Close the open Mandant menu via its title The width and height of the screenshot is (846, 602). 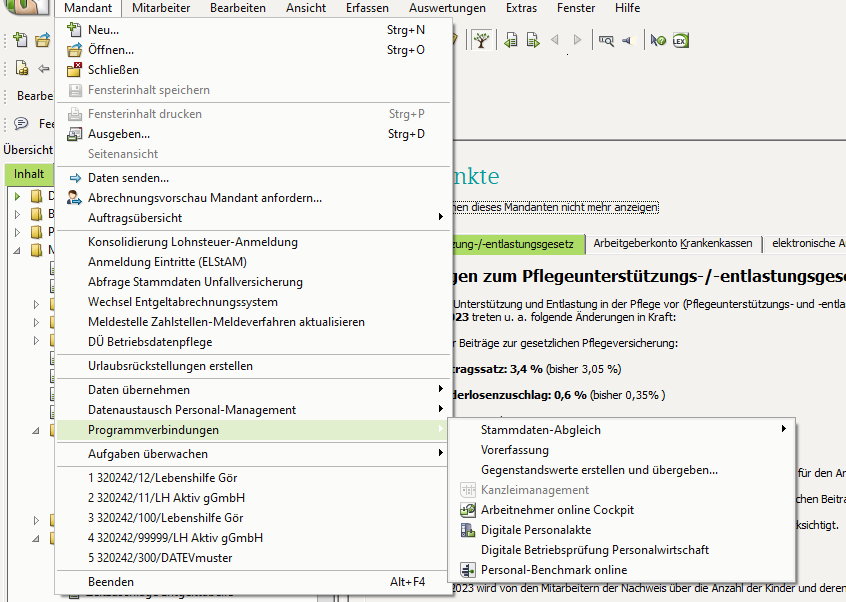coord(88,8)
